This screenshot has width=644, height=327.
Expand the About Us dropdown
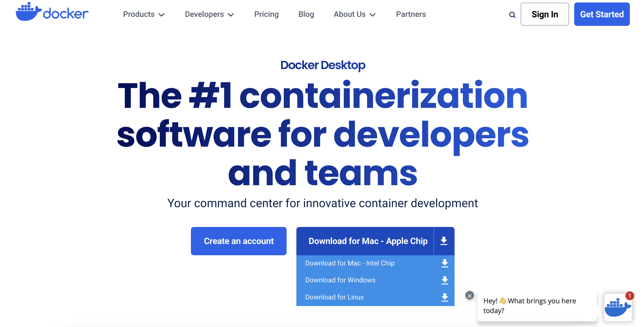(354, 14)
